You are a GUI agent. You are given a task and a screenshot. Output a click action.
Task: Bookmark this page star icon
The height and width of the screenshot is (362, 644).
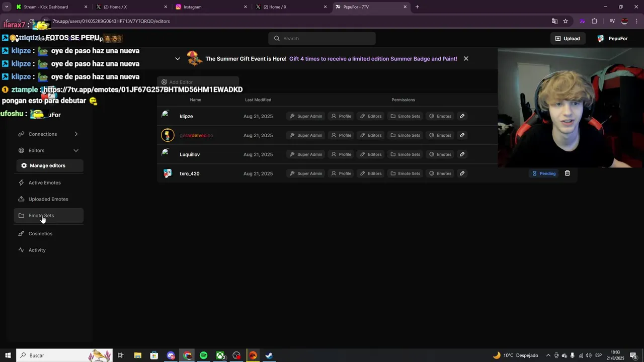566,21
